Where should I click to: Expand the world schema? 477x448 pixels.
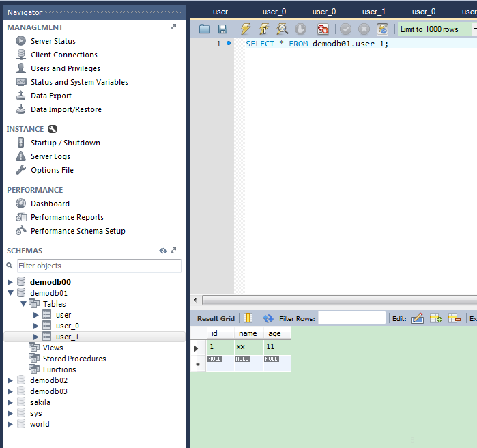[x=10, y=424]
